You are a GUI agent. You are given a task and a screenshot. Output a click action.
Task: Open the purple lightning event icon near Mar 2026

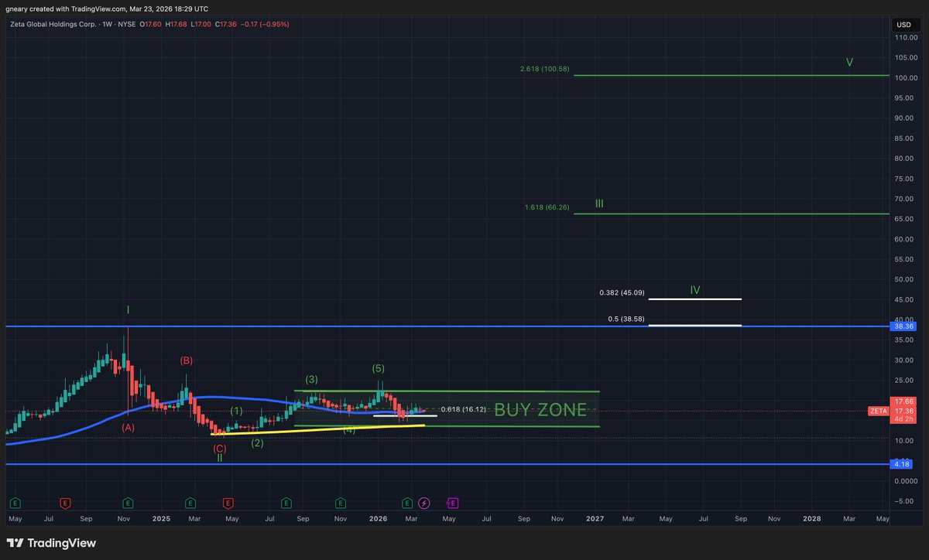click(x=424, y=503)
